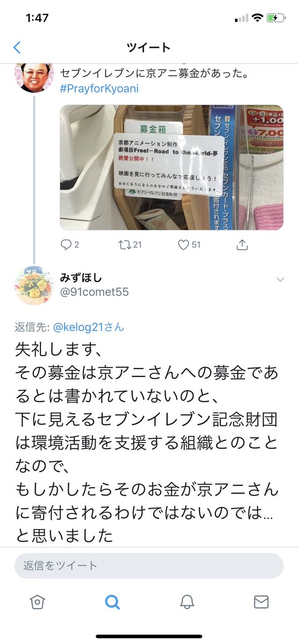Expand みずほし tweet options chevron
This screenshot has height=644, width=298.
coord(280,280)
